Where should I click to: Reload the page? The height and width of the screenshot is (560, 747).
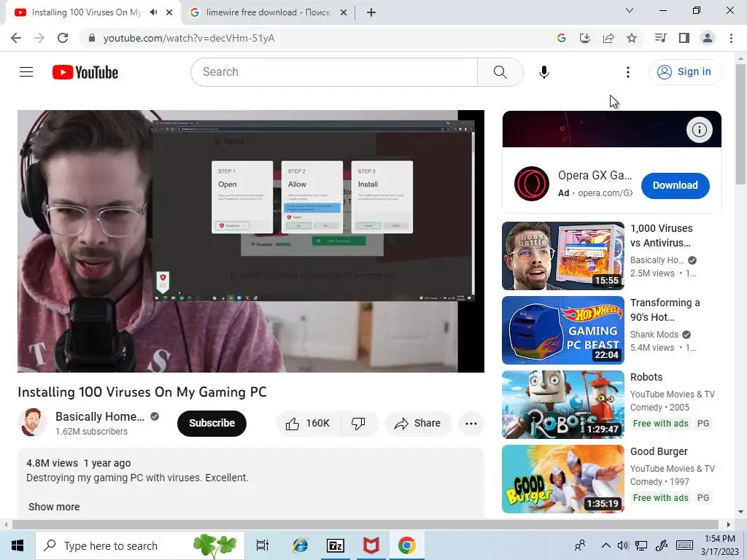(x=63, y=38)
